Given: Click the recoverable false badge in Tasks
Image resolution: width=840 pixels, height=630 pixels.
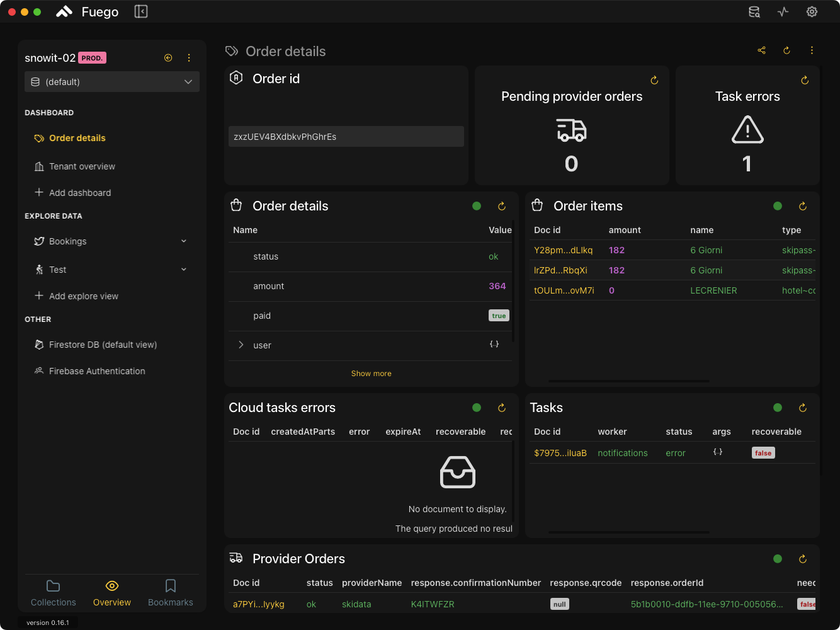Looking at the screenshot, I should click(763, 453).
